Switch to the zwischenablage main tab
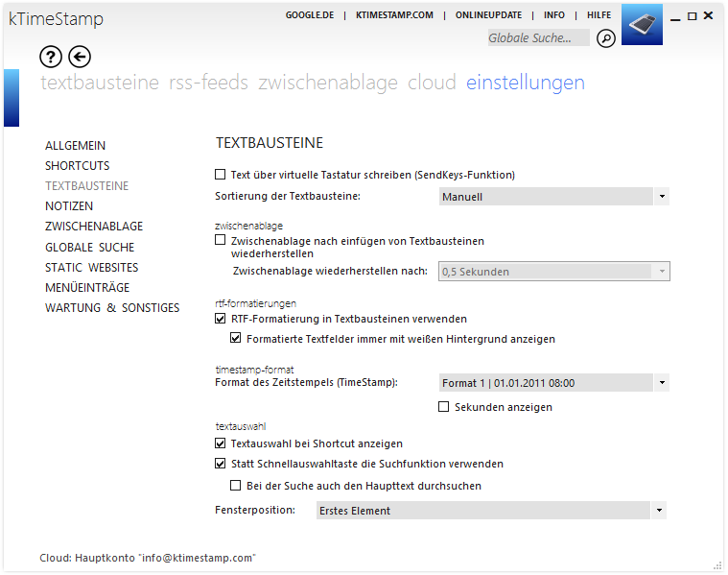Image resolution: width=728 pixels, height=575 pixels. 328,83
